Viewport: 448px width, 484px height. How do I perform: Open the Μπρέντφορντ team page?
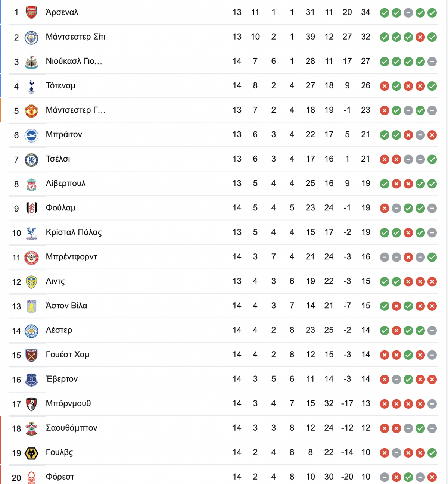pyautogui.click(x=71, y=257)
